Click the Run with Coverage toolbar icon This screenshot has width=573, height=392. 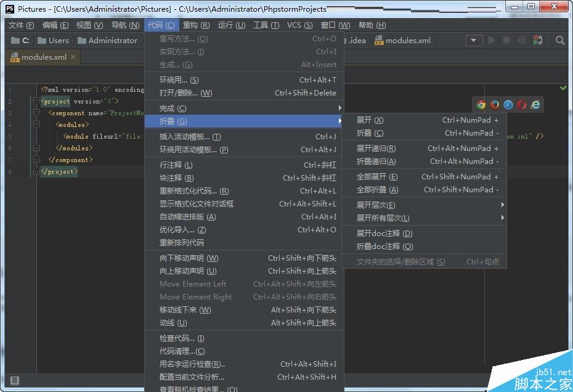pos(522,40)
